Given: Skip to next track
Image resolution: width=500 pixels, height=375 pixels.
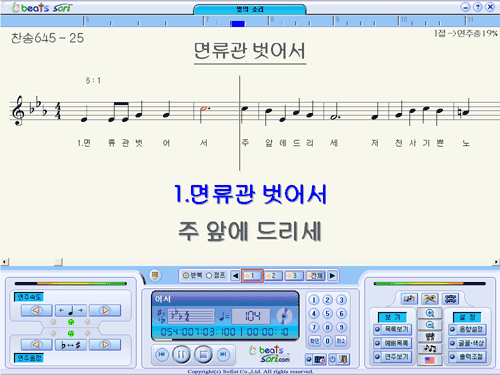Looking at the screenshot, I should (223, 354).
